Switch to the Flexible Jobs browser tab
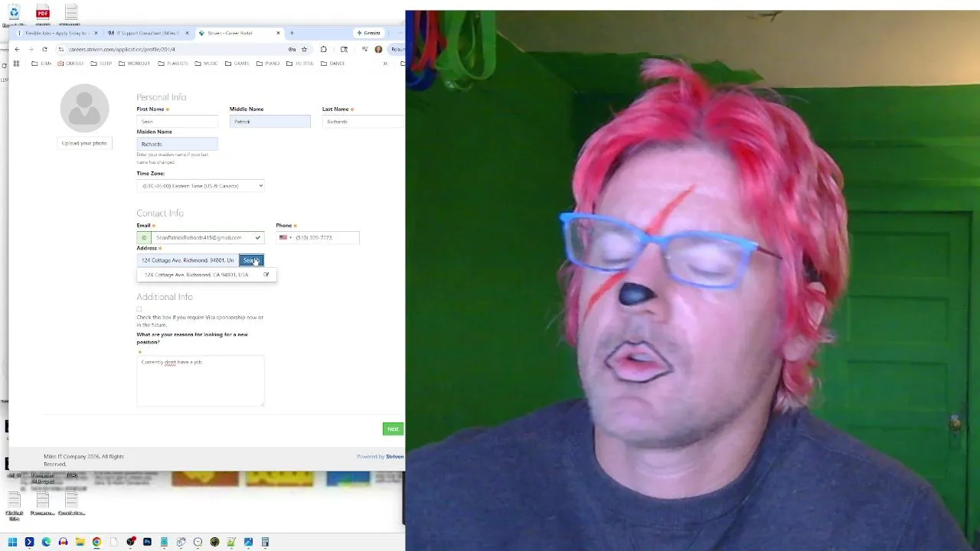 point(57,33)
